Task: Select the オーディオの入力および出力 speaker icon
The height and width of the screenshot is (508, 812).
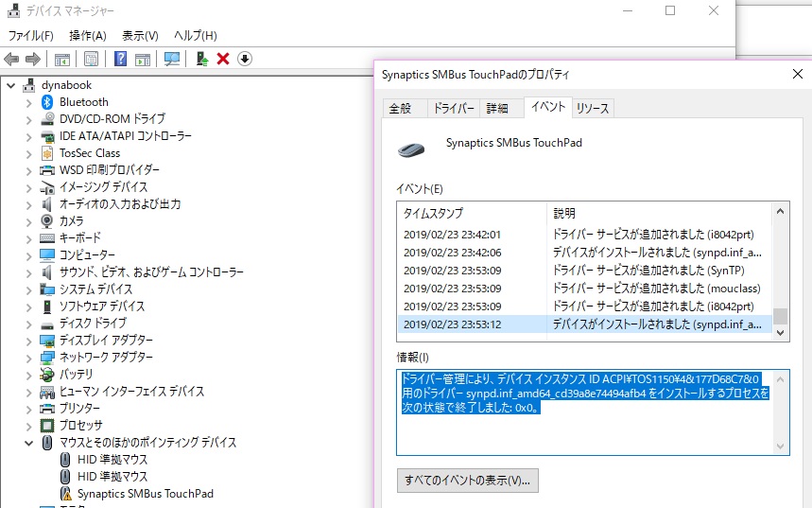Action: coord(47,204)
